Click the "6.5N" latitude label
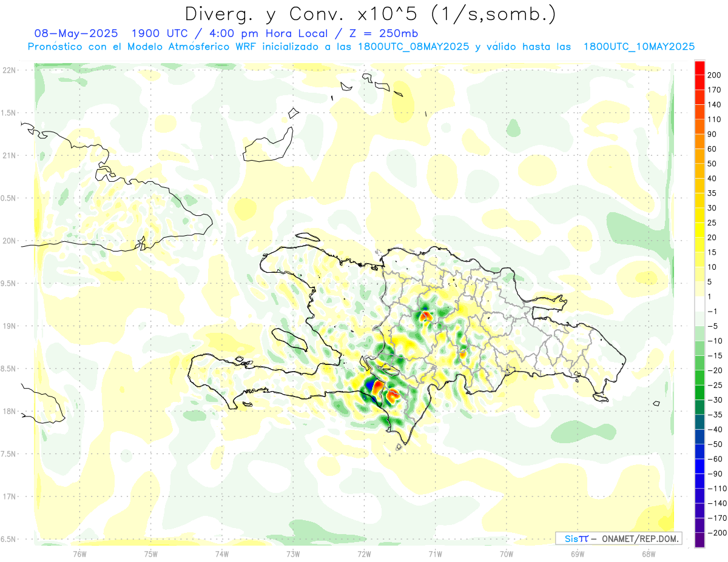This screenshot has width=728, height=562. pyautogui.click(x=8, y=539)
